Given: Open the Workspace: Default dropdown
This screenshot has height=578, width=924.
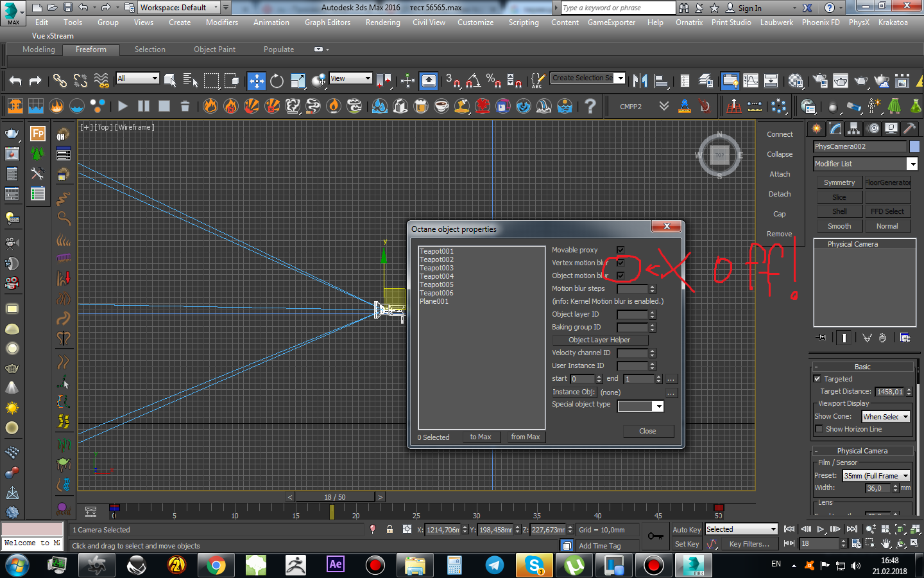Looking at the screenshot, I should [x=179, y=8].
